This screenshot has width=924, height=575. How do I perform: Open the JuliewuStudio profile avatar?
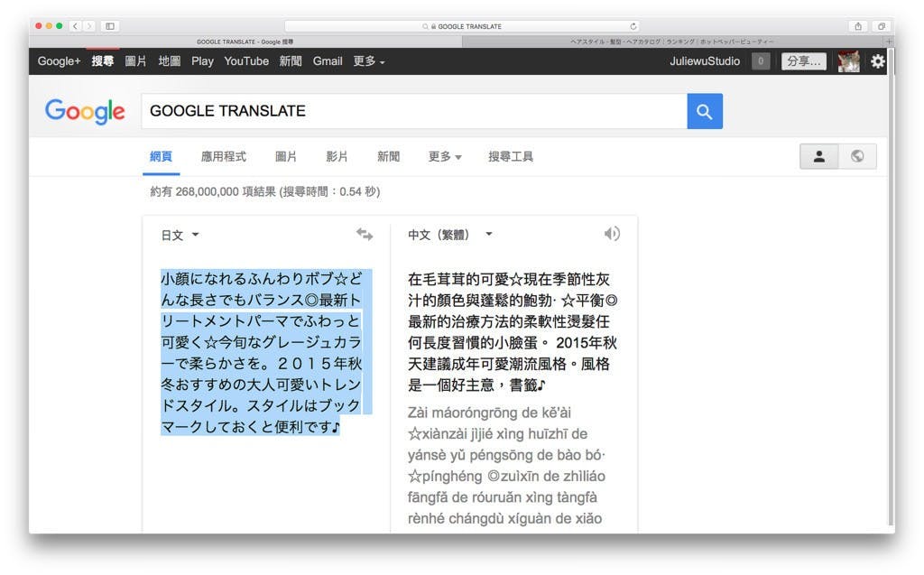coord(848,61)
